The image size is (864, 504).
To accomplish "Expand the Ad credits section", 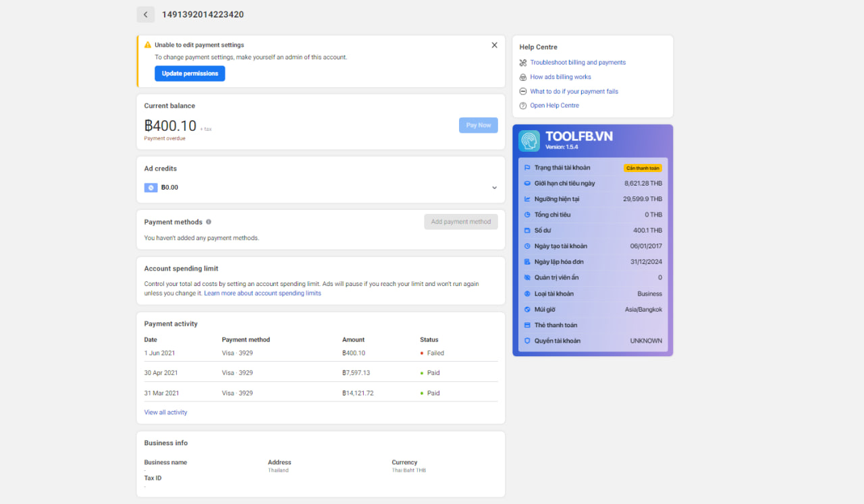I will (x=494, y=188).
